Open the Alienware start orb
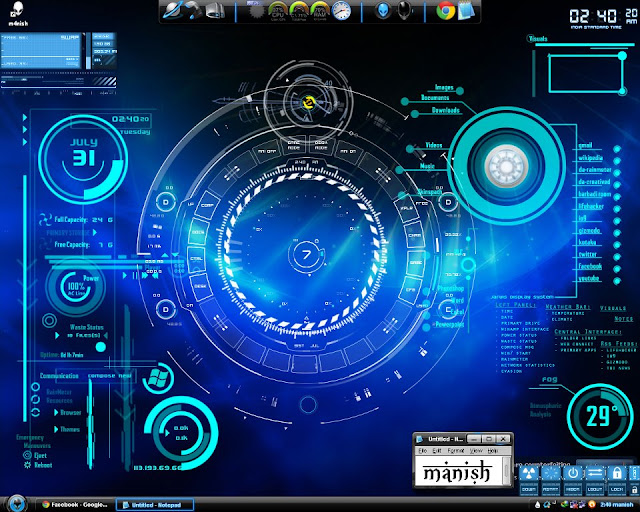Image resolution: width=640 pixels, height=512 pixels. 17,503
